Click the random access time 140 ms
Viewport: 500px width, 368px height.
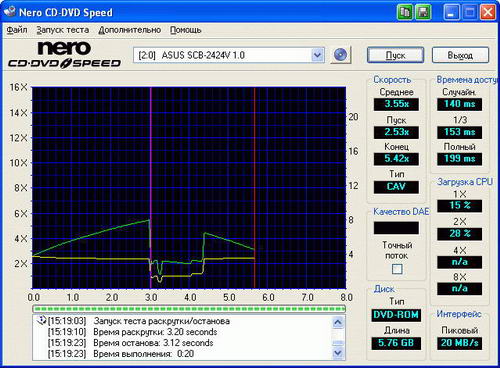coord(460,104)
